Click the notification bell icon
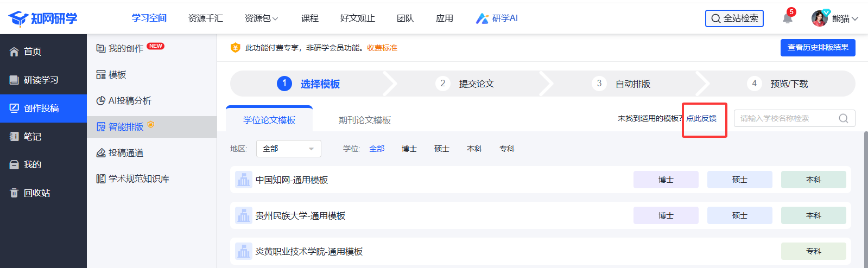The image size is (868, 268). click(x=787, y=18)
